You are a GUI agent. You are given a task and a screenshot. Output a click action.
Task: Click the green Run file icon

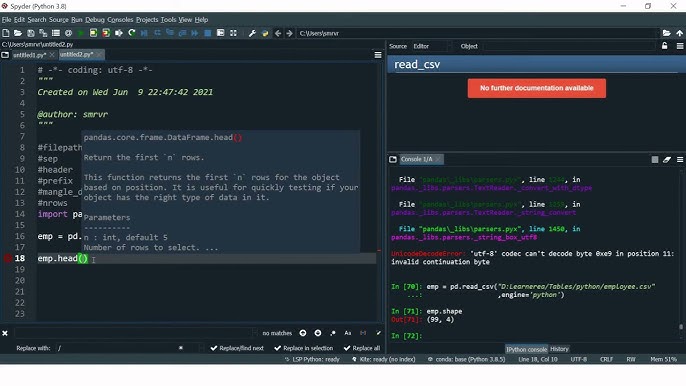pos(81,33)
